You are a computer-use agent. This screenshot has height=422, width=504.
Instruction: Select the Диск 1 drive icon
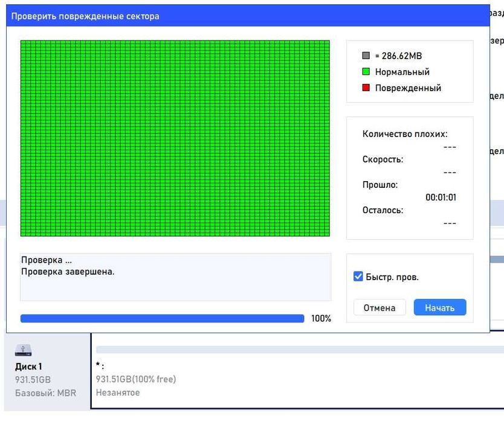(23, 350)
